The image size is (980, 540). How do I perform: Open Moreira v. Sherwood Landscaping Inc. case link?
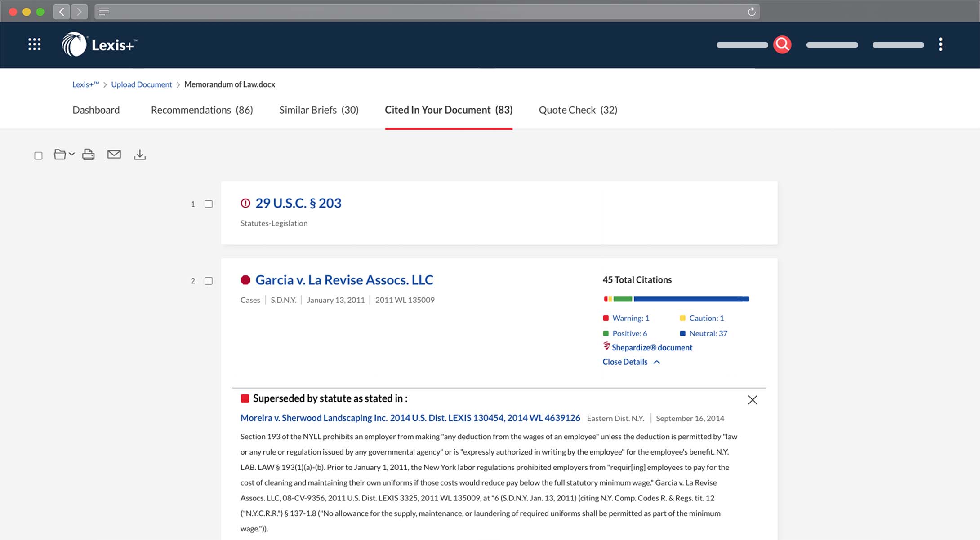coord(410,418)
